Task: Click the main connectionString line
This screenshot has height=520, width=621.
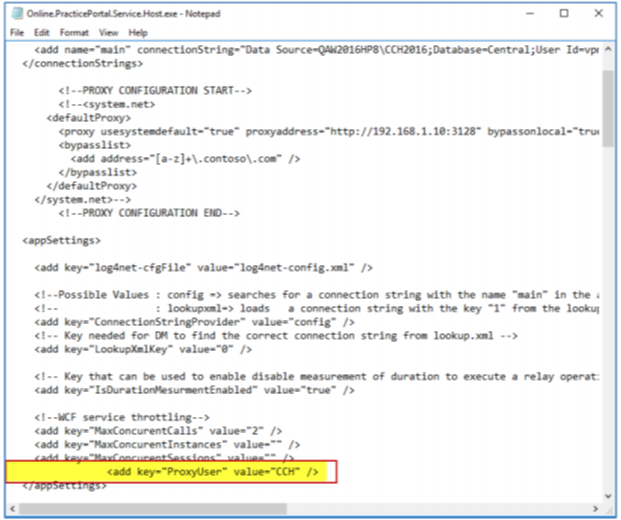Action: pos(317,50)
